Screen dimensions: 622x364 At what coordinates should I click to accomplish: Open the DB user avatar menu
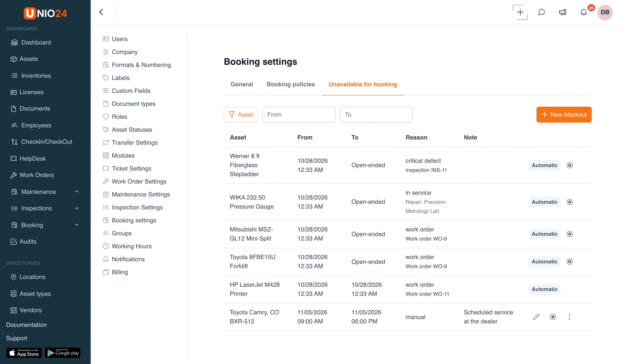tap(605, 12)
